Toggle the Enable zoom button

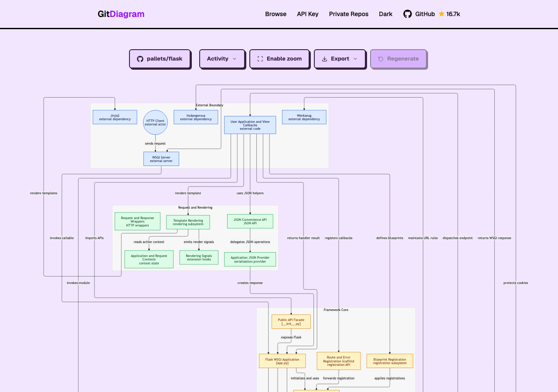(279, 59)
